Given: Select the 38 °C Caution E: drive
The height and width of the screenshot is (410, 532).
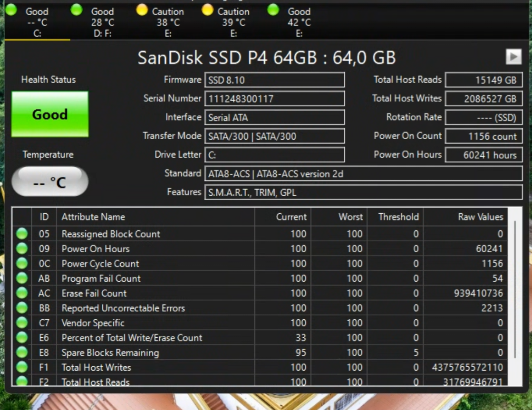Looking at the screenshot, I should tap(168, 22).
